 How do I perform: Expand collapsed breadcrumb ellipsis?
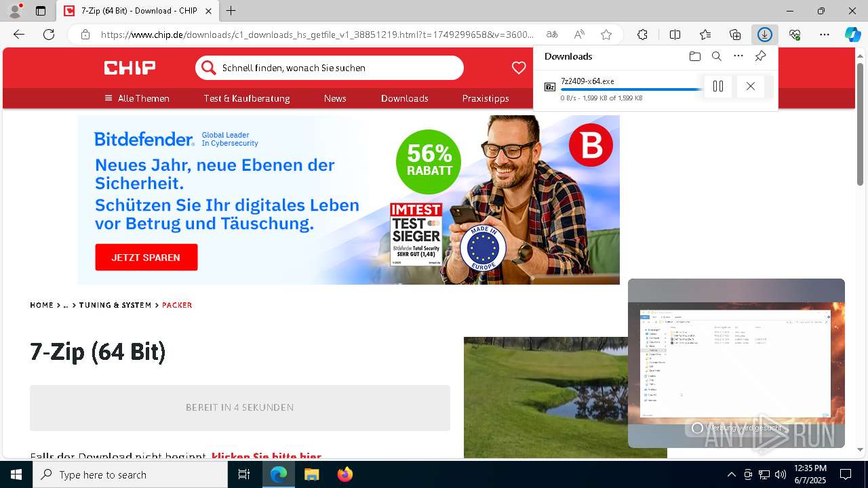click(66, 305)
